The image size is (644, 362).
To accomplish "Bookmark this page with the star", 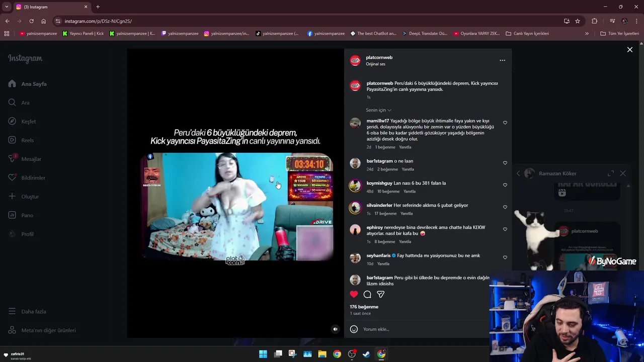I will (578, 21).
